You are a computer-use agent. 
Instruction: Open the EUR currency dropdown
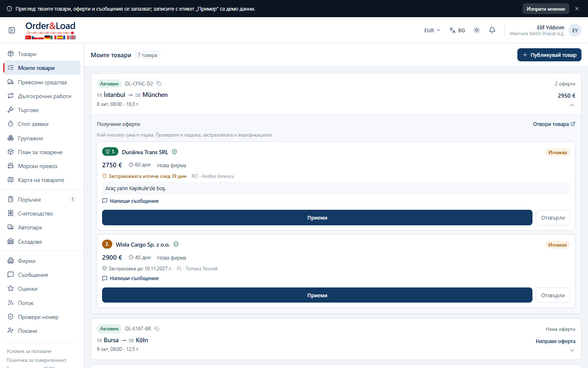click(x=432, y=30)
